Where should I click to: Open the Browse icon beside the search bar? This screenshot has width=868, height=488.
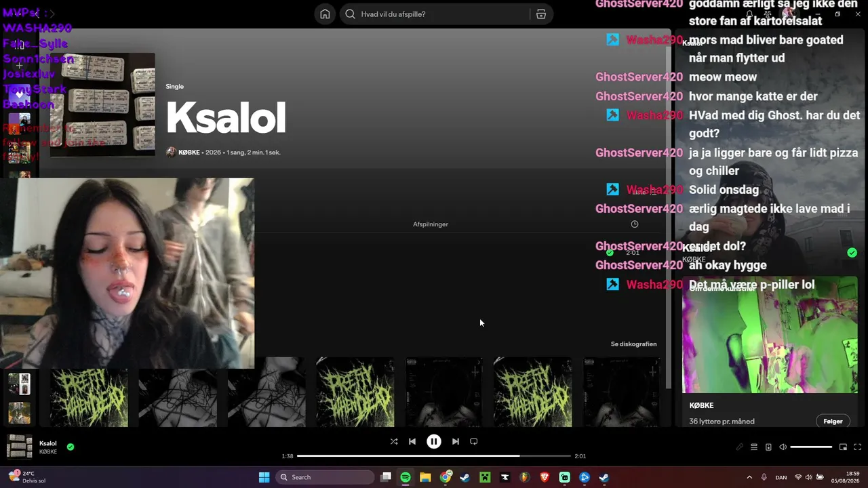540,14
